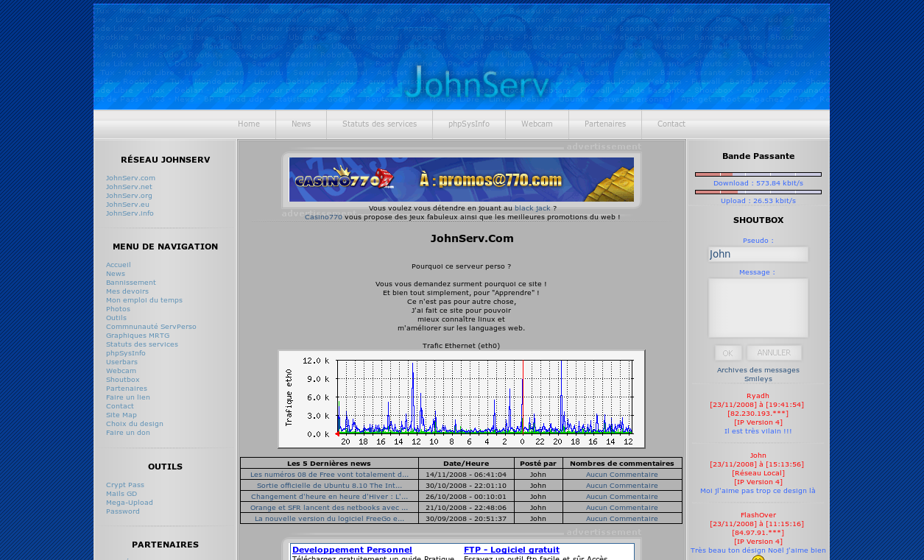Viewport: 924px width, 560px height.
Task: Open comments for the 30/09/2008 news row
Action: (622, 519)
